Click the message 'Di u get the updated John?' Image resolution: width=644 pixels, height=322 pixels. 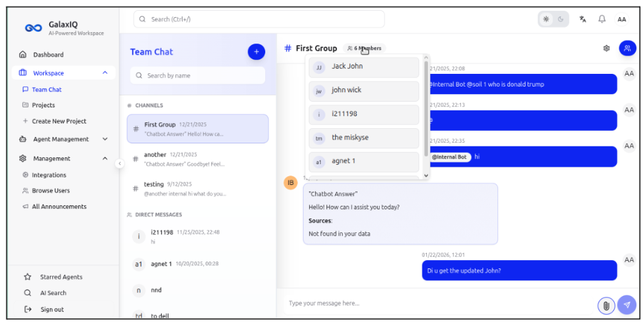click(519, 271)
